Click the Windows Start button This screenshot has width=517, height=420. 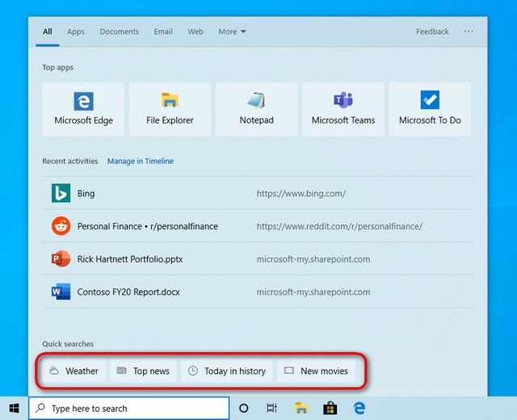(15, 409)
